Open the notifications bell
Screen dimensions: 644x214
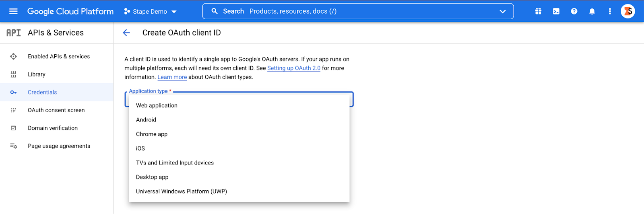point(592,11)
